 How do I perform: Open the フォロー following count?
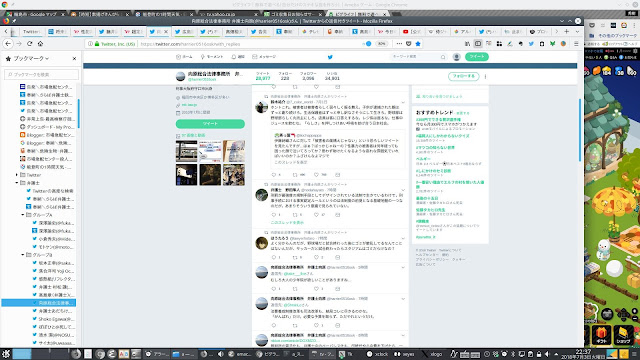coord(285,76)
